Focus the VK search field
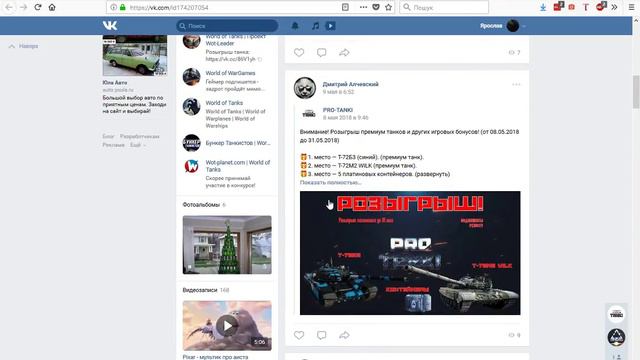 227,26
